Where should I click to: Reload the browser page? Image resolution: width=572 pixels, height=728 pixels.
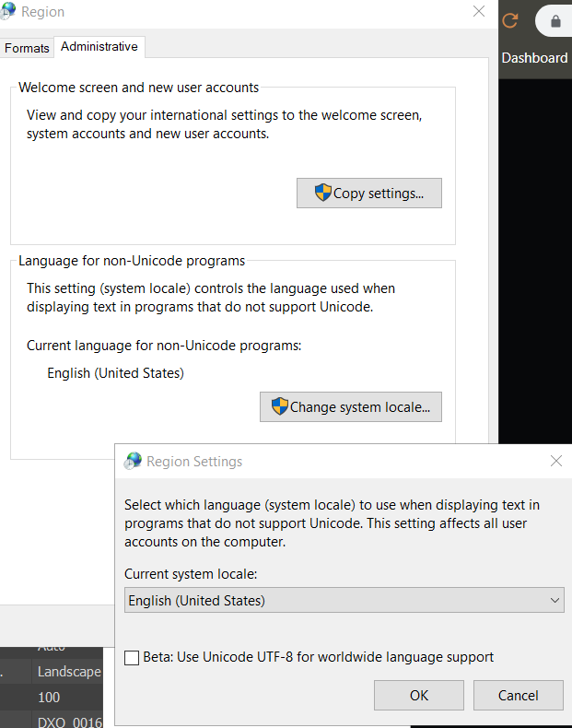point(509,19)
